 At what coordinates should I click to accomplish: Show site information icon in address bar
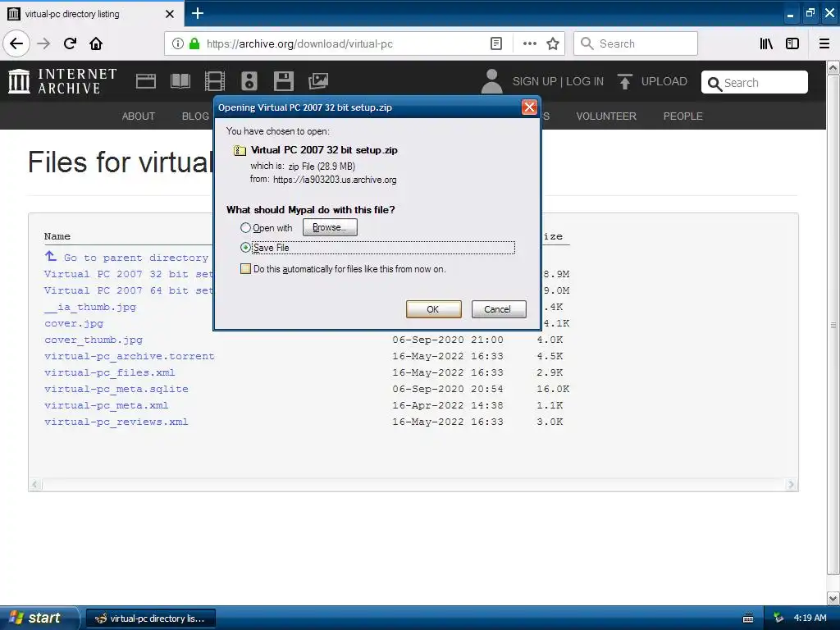[177, 43]
